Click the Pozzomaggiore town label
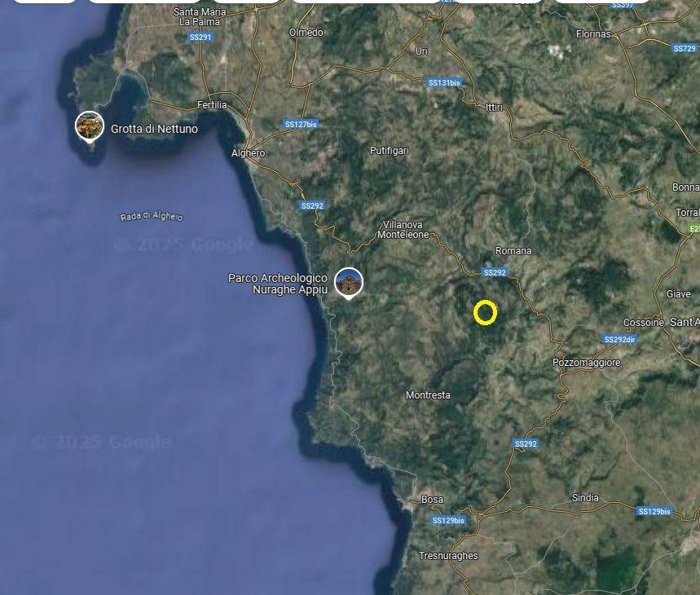The image size is (700, 595). click(x=586, y=363)
